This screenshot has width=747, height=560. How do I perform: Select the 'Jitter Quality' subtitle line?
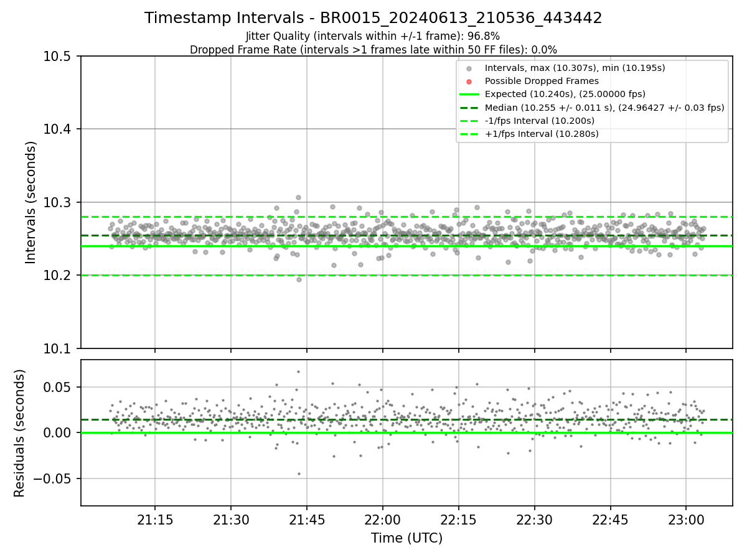pyautogui.click(x=373, y=37)
